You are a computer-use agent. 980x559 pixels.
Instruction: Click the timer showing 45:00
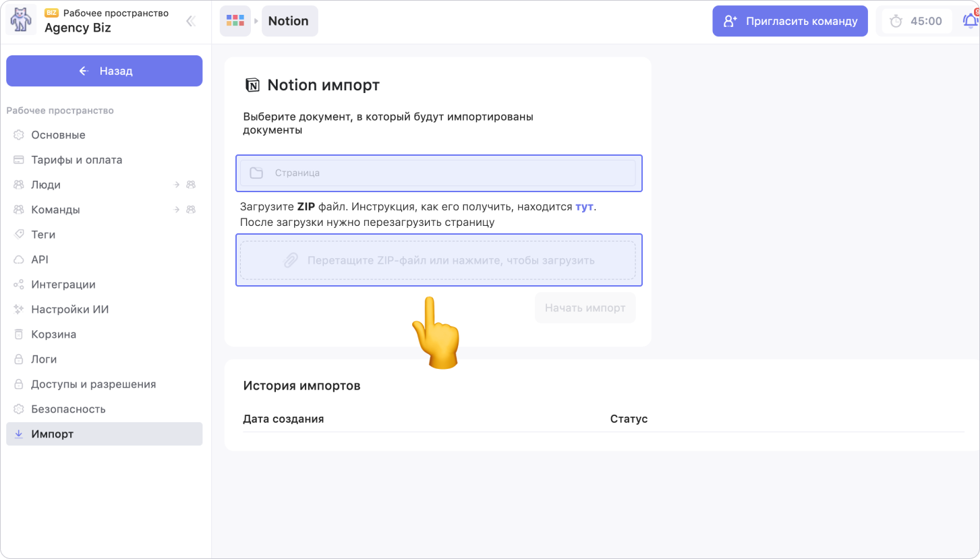pos(917,21)
